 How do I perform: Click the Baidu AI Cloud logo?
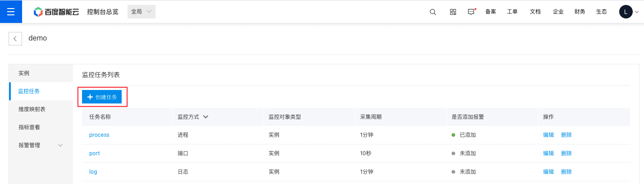click(x=56, y=12)
